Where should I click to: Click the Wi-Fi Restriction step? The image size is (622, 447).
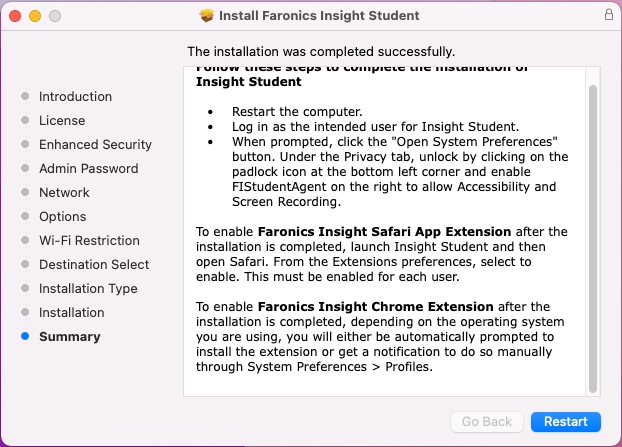tap(89, 241)
